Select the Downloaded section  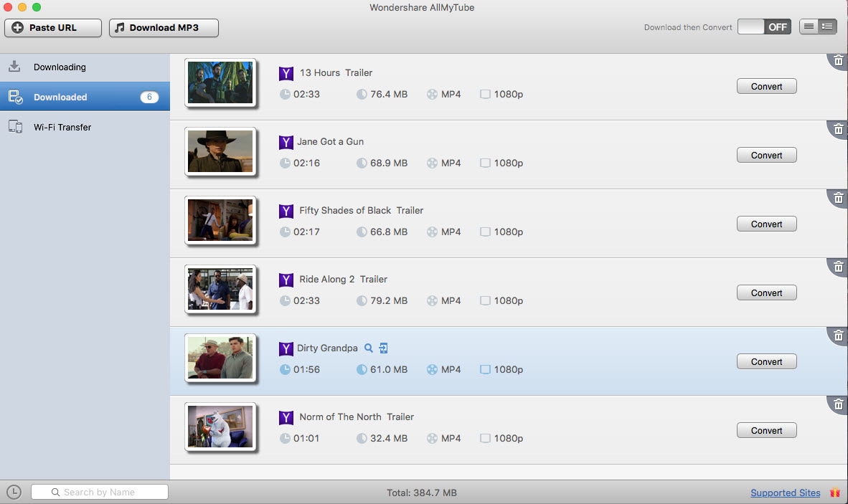click(x=85, y=97)
